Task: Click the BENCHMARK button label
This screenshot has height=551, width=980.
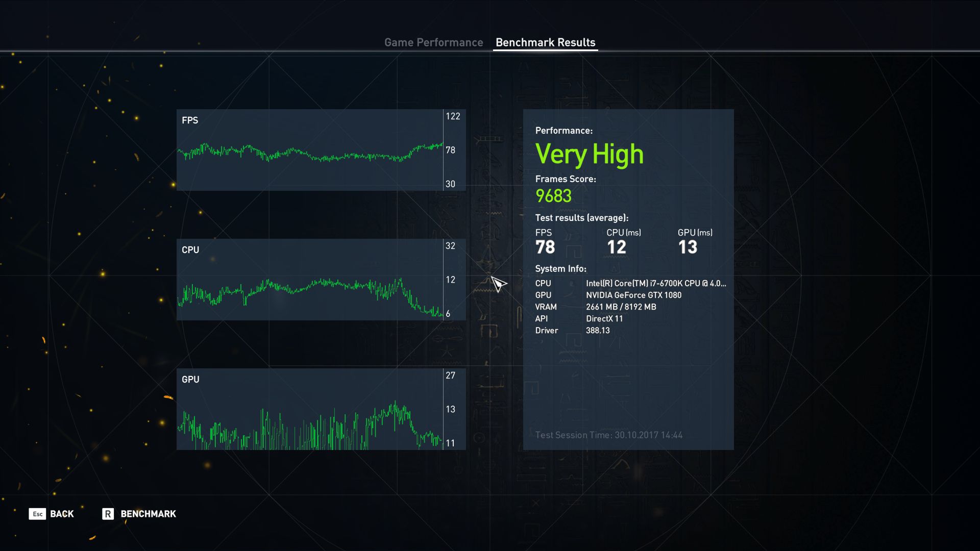Action: (148, 514)
